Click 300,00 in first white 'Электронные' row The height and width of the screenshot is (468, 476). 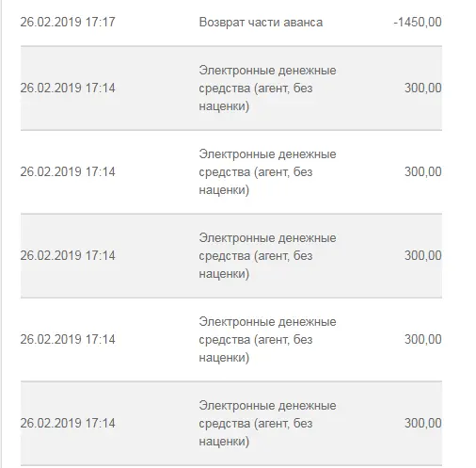pyautogui.click(x=423, y=171)
